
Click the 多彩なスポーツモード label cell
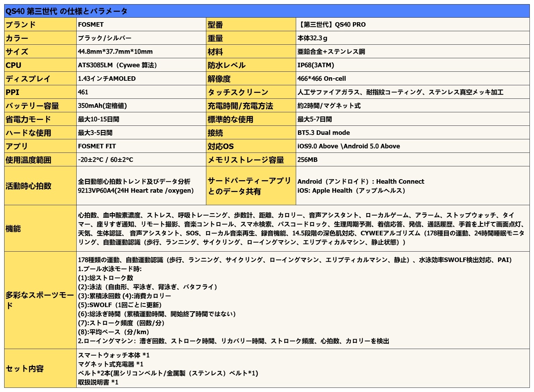point(40,300)
